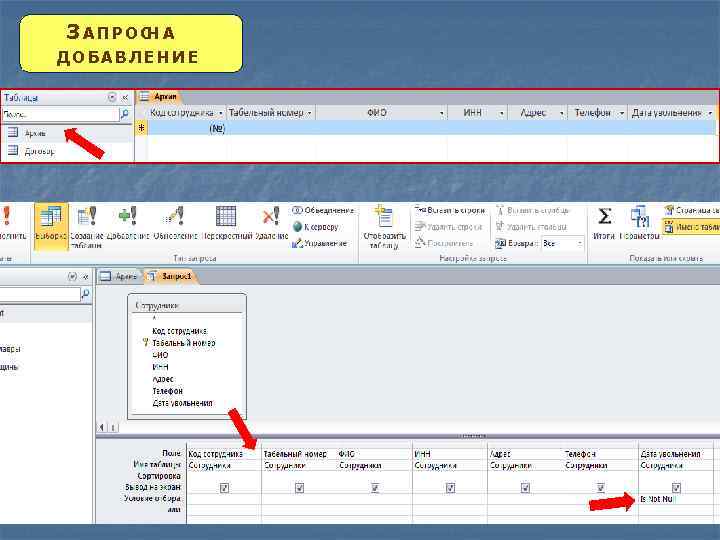Select the К серверу pass-through option
The height and width of the screenshot is (540, 720).
pos(316,227)
